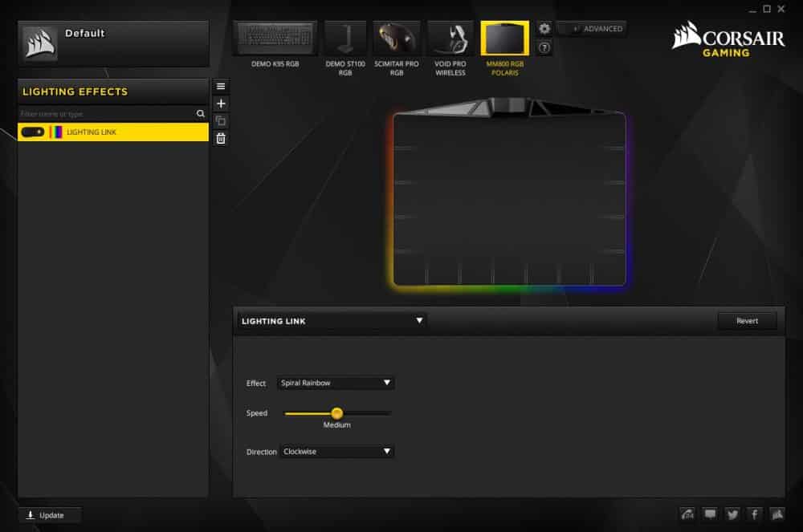
Task: Open the Corsair forum icon
Action: coord(687,514)
